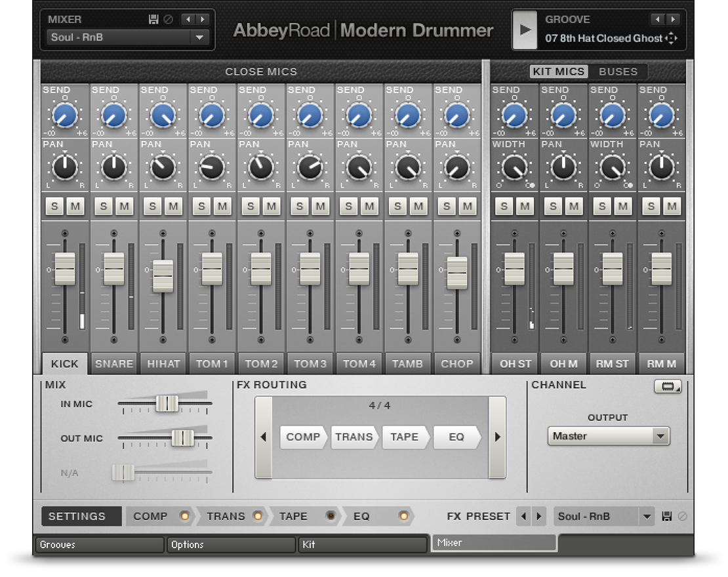Click the IN MIC mix slider
The height and width of the screenshot is (577, 728).
coord(167,403)
